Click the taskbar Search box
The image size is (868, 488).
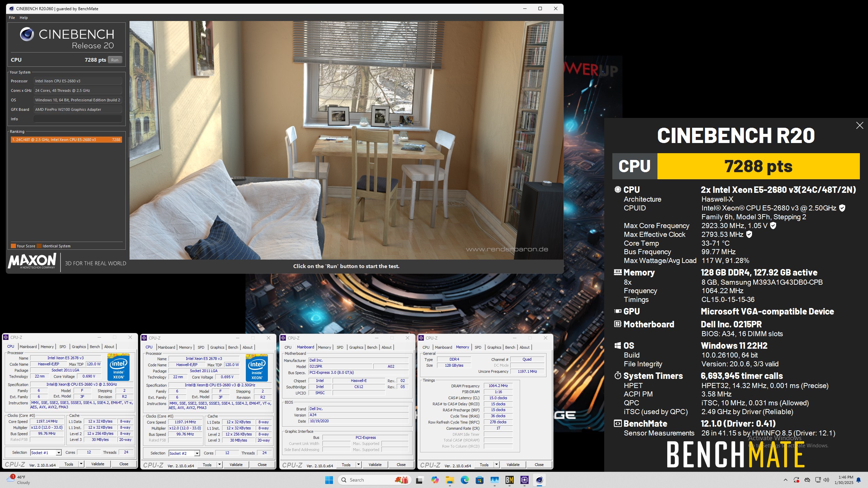click(374, 480)
